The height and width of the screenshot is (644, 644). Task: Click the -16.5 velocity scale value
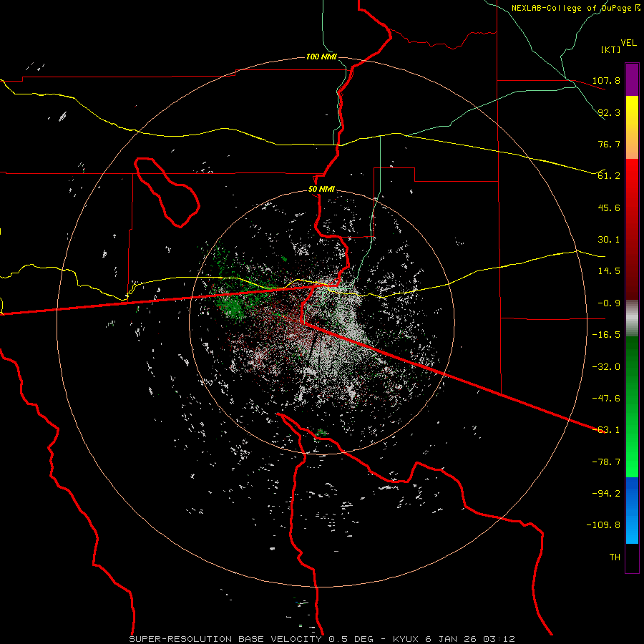point(606,335)
